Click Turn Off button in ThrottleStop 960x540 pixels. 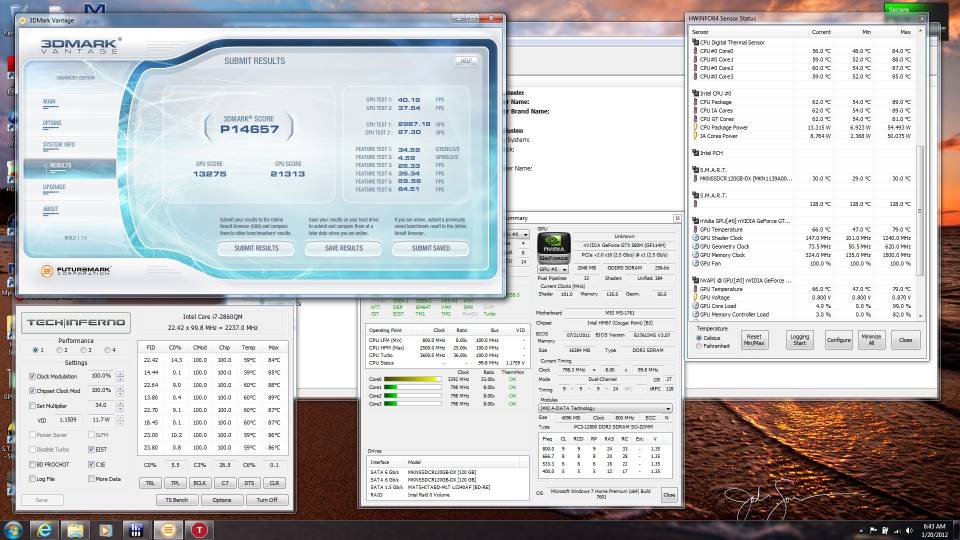coord(267,500)
